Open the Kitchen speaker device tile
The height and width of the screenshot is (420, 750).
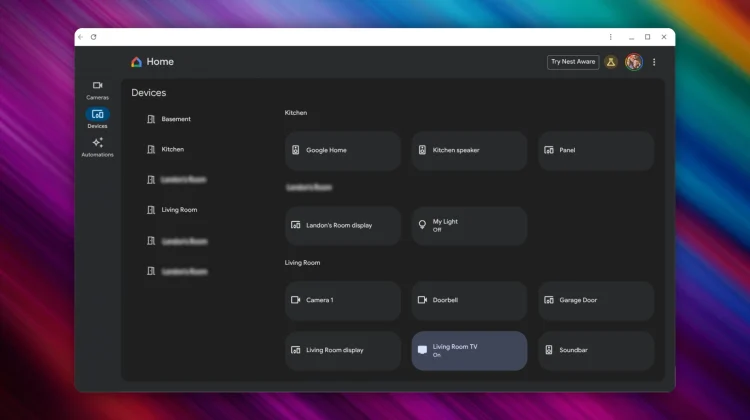pos(469,150)
